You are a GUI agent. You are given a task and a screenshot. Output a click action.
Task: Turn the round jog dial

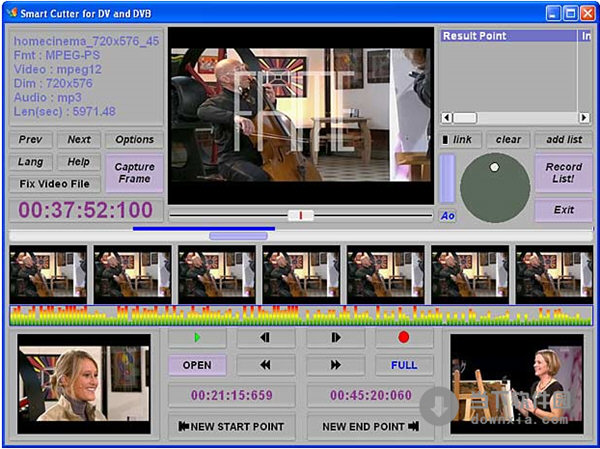coord(494,188)
